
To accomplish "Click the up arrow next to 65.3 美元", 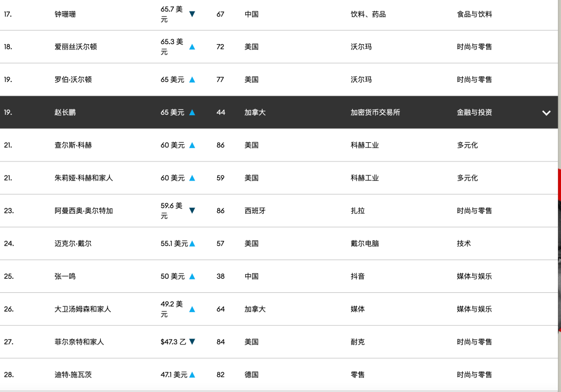I will tap(192, 47).
